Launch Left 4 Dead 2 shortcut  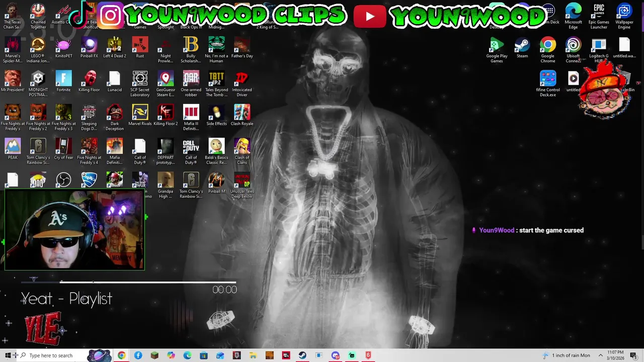114,48
